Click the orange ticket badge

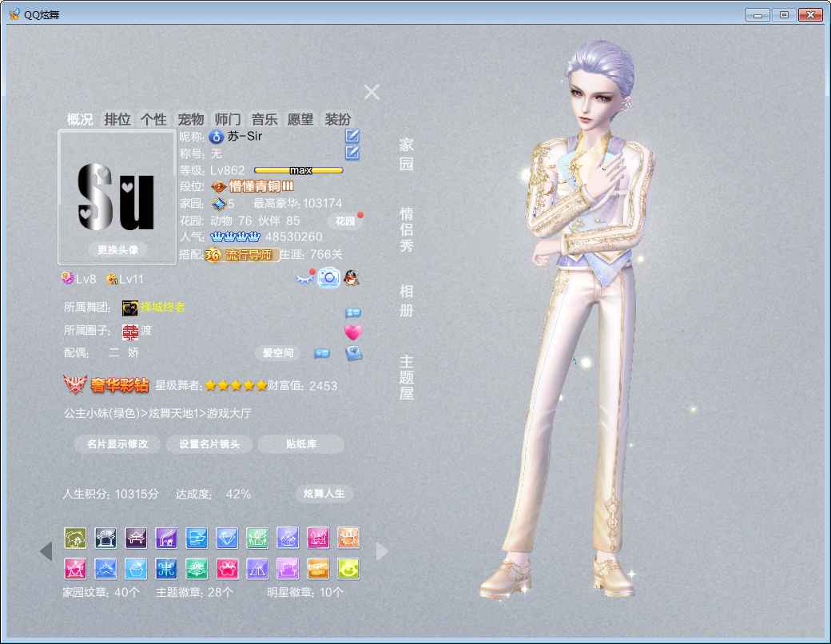coord(319,569)
